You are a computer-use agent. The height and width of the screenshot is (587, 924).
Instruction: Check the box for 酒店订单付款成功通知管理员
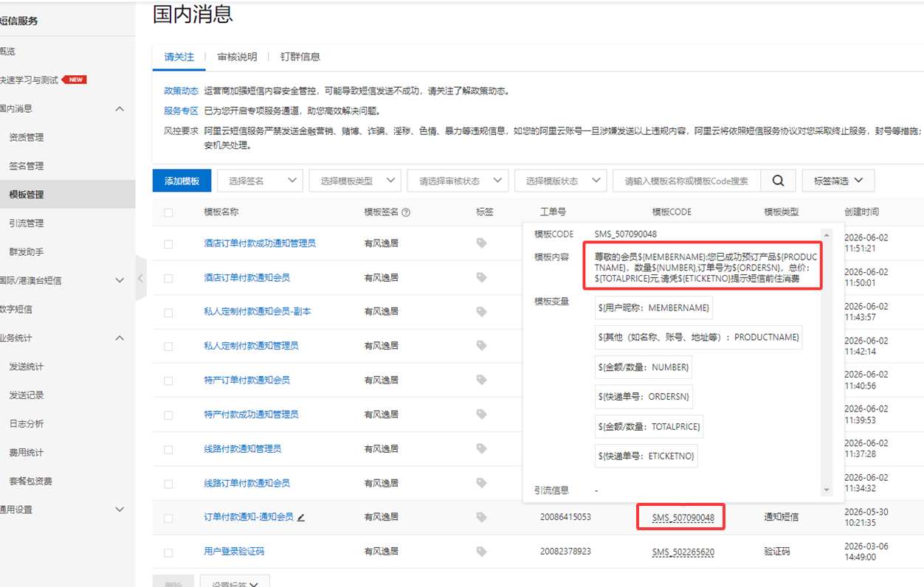pyautogui.click(x=168, y=244)
